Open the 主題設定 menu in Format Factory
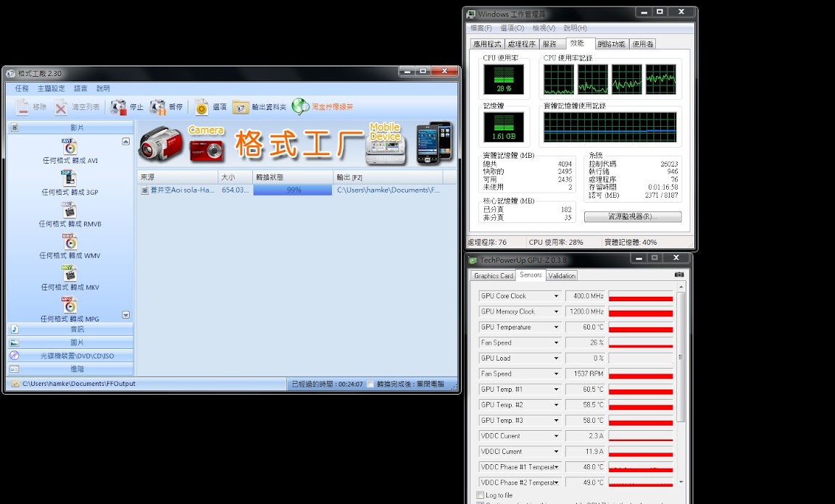Image resolution: width=835 pixels, height=504 pixels. (51, 88)
